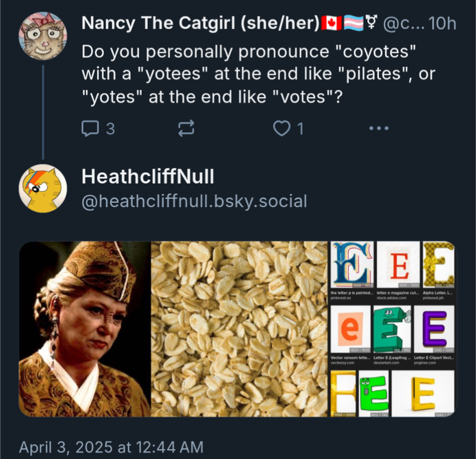
Task: Click the reply count number 3
Action: pos(110,129)
